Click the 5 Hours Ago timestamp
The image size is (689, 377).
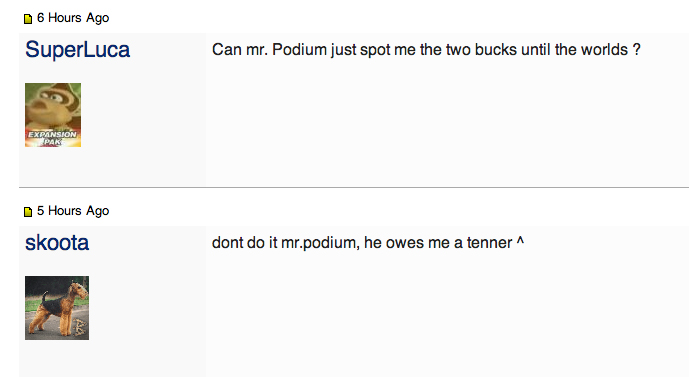click(x=73, y=211)
